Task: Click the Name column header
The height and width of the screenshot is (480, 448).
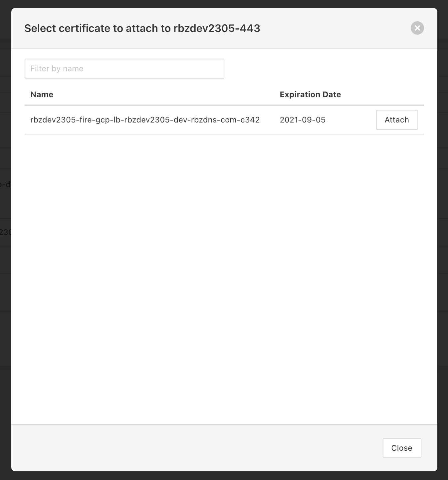Action: (42, 95)
